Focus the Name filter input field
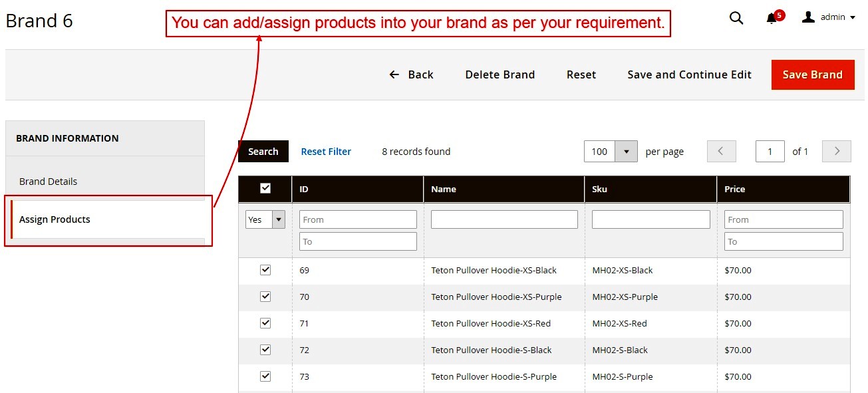868x393 pixels. (x=504, y=219)
